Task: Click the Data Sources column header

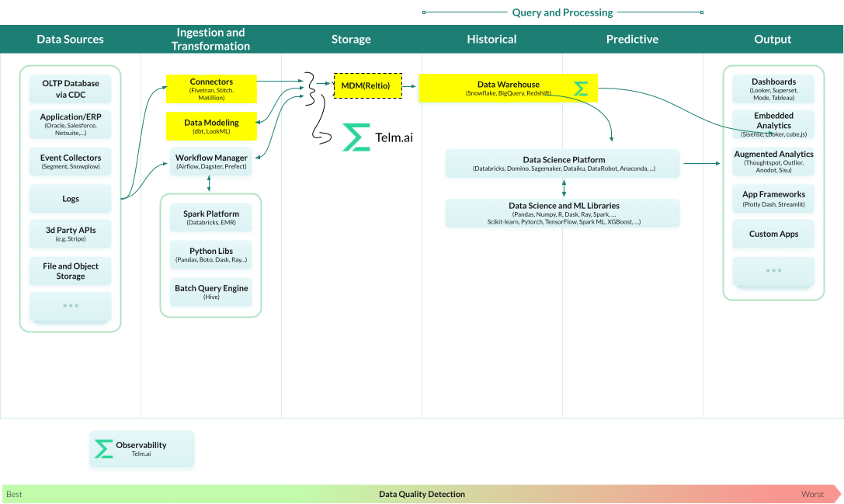Action: point(70,40)
